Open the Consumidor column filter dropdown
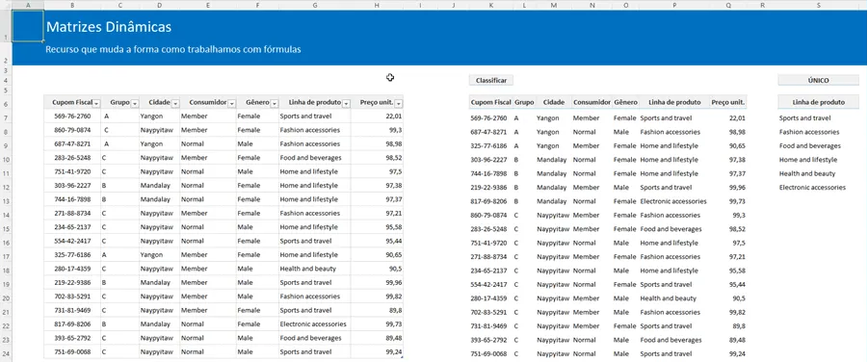The width and height of the screenshot is (868, 362). pos(232,104)
